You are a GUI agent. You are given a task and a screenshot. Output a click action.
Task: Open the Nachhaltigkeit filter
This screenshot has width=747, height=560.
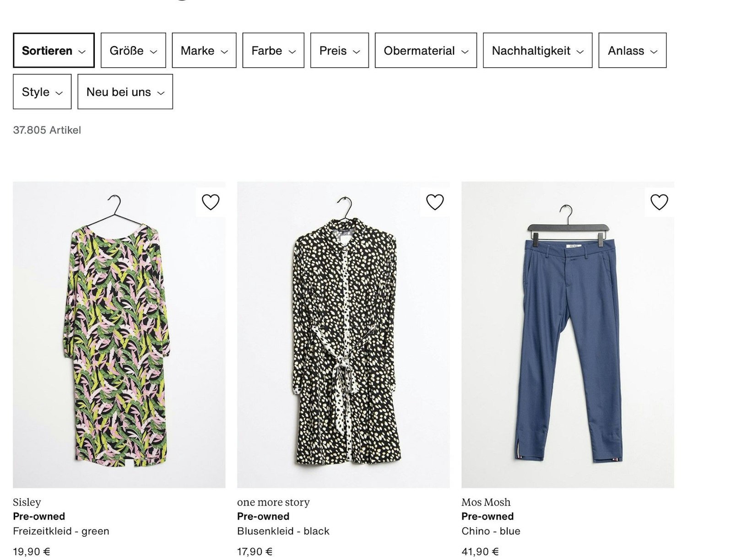pyautogui.click(x=537, y=50)
